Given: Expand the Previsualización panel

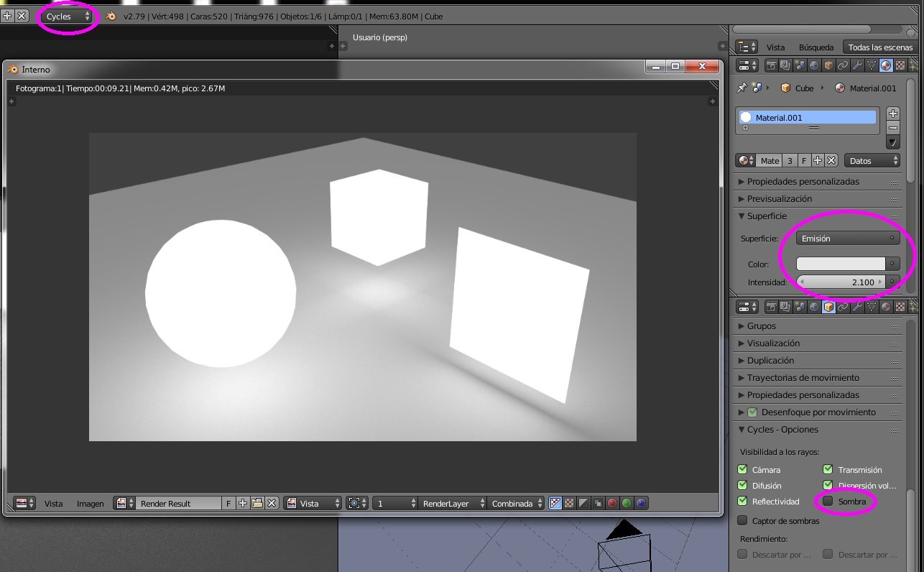Looking at the screenshot, I should [x=780, y=199].
